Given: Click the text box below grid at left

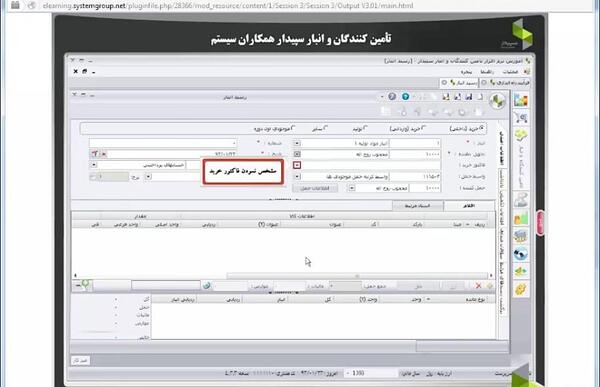Looking at the screenshot, I should (166, 285).
